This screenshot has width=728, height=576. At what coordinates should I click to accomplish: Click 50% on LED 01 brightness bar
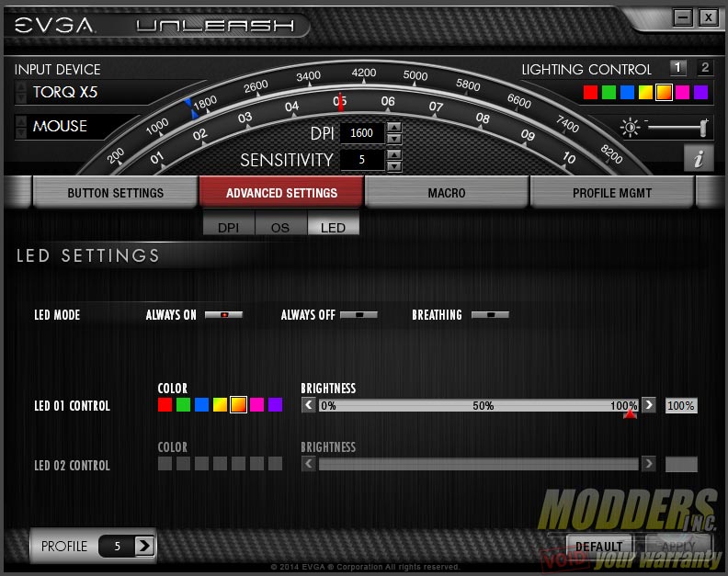pyautogui.click(x=483, y=406)
